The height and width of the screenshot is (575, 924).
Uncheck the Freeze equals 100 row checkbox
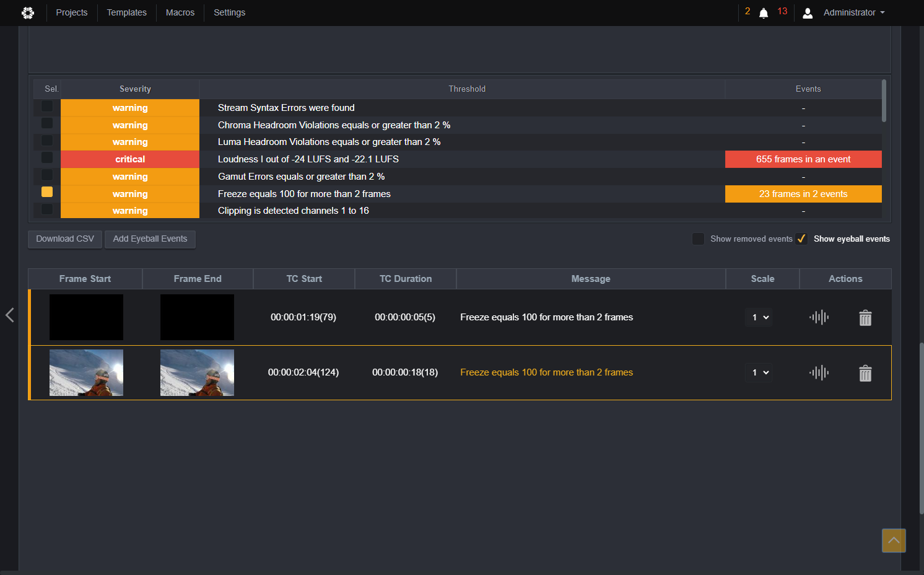(47, 192)
